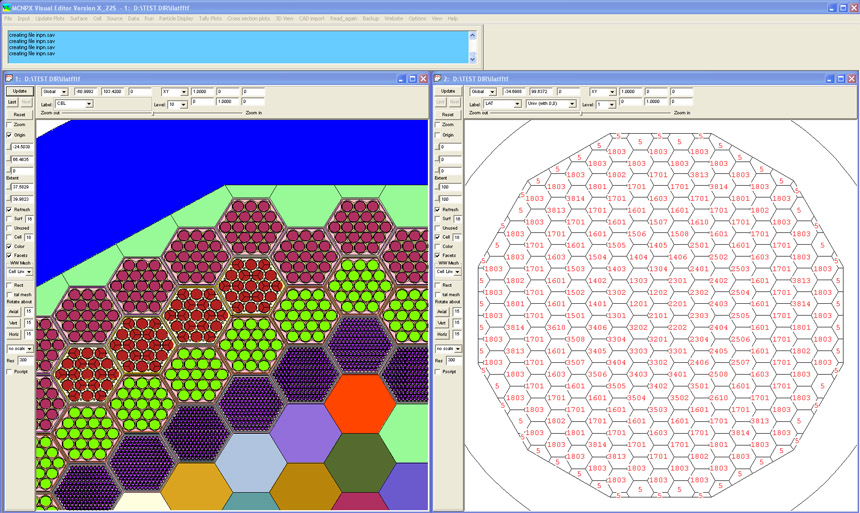The height and width of the screenshot is (513, 860).
Task: Open the Surface menu
Action: [x=78, y=18]
